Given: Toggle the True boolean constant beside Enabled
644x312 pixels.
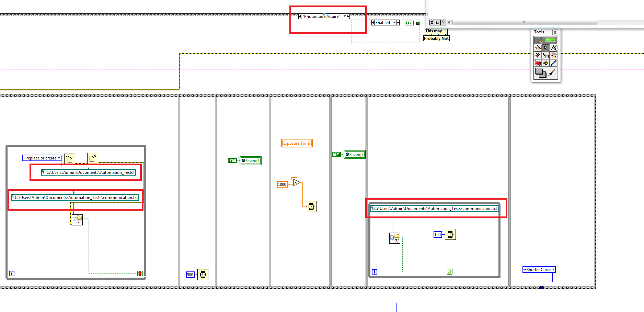Looking at the screenshot, I should [409, 23].
